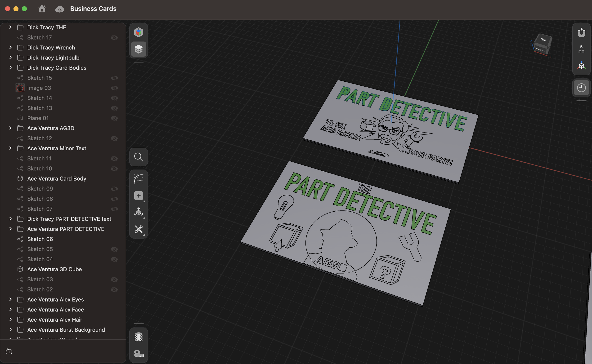Select the Sketch 06 item
Viewport: 592px width, 364px height.
point(40,239)
